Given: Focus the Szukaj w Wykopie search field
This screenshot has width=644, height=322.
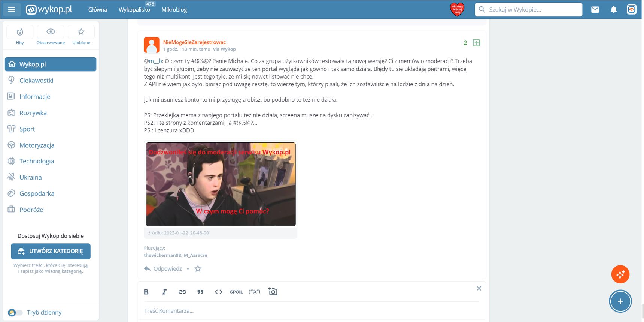Looking at the screenshot, I should pos(529,10).
